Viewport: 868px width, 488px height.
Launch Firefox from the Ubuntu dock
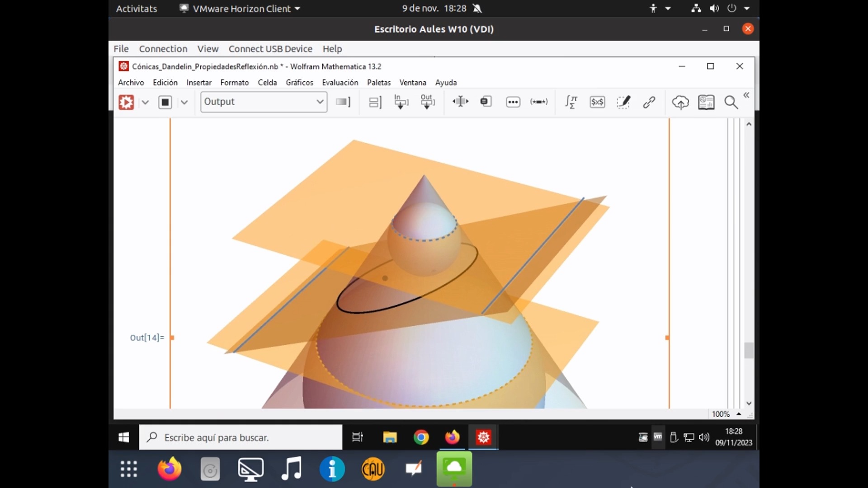(x=170, y=469)
